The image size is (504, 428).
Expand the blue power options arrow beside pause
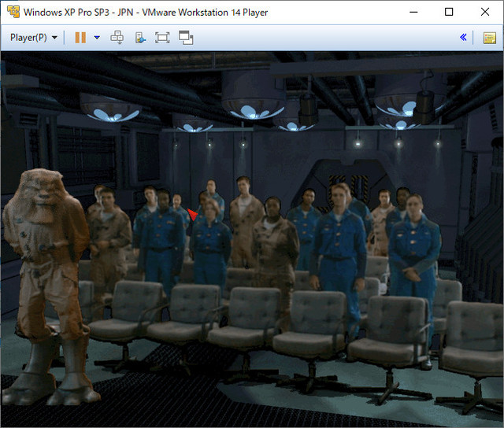97,38
